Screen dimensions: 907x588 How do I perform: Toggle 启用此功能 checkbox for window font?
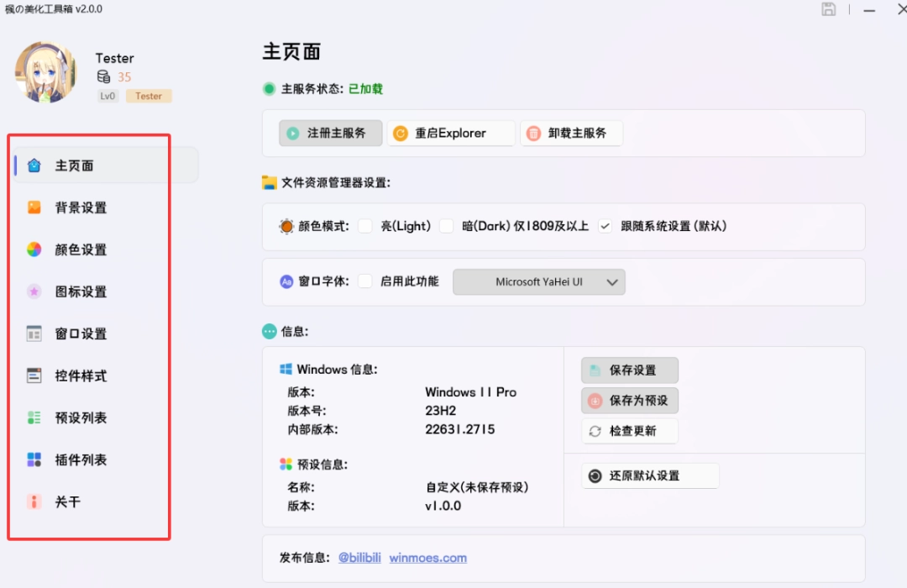[365, 281]
